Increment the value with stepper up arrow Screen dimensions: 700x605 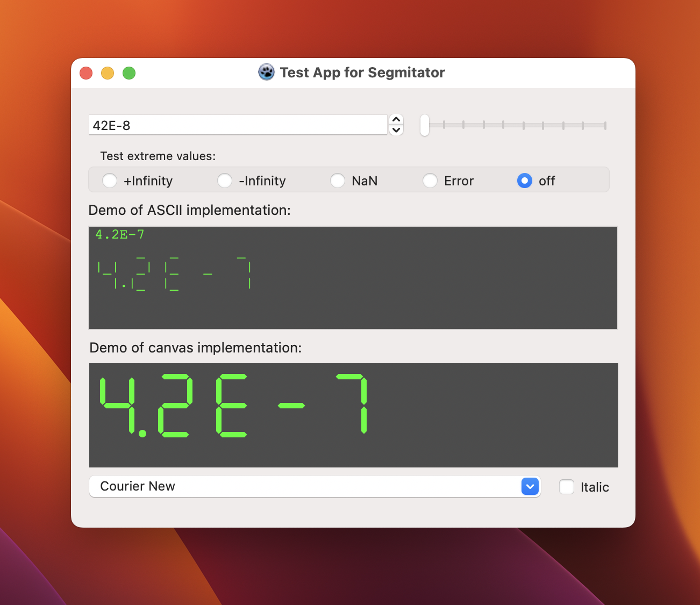396,120
